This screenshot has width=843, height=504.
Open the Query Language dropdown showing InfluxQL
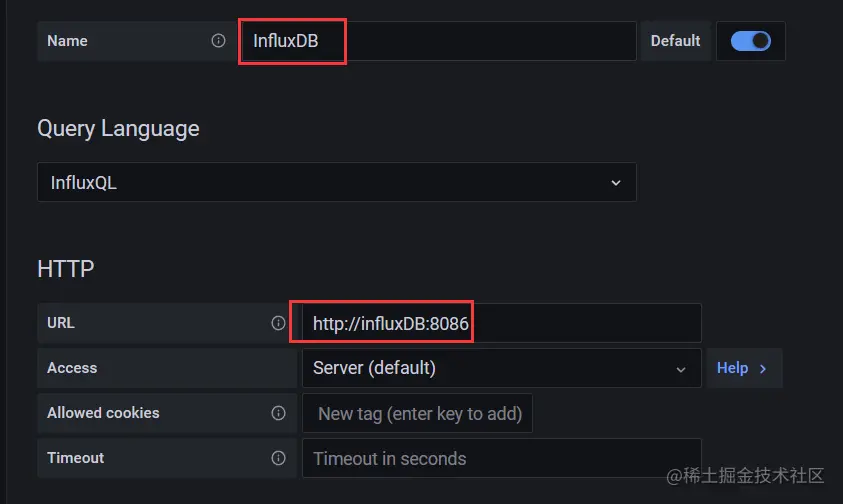pyautogui.click(x=336, y=183)
